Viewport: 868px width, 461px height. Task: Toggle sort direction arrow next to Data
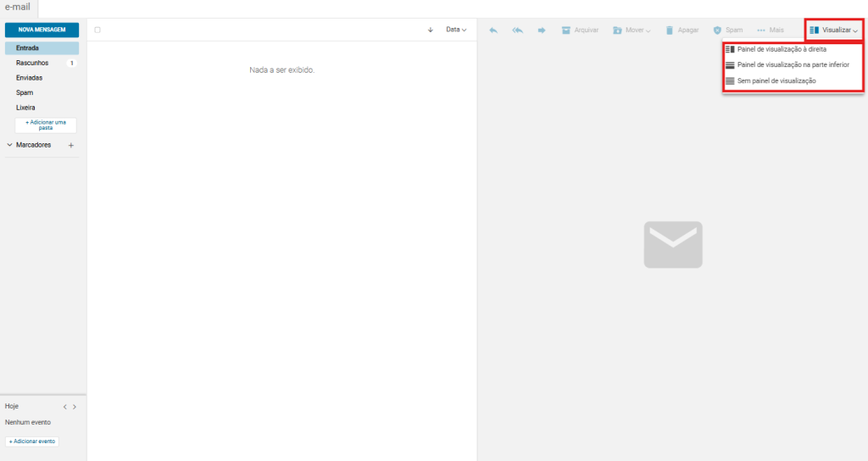click(431, 30)
